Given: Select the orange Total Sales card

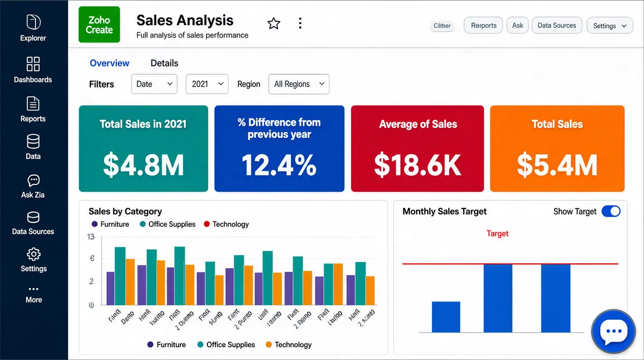Looking at the screenshot, I should (558, 149).
